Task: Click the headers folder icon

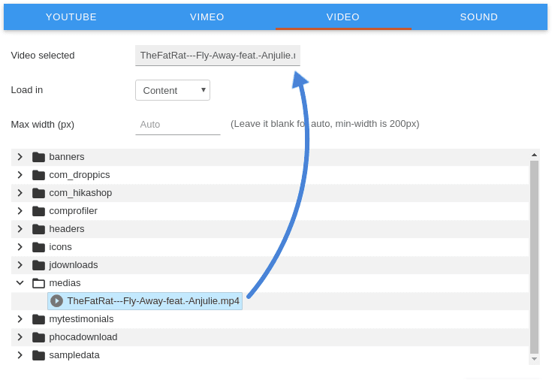Action: tap(38, 229)
